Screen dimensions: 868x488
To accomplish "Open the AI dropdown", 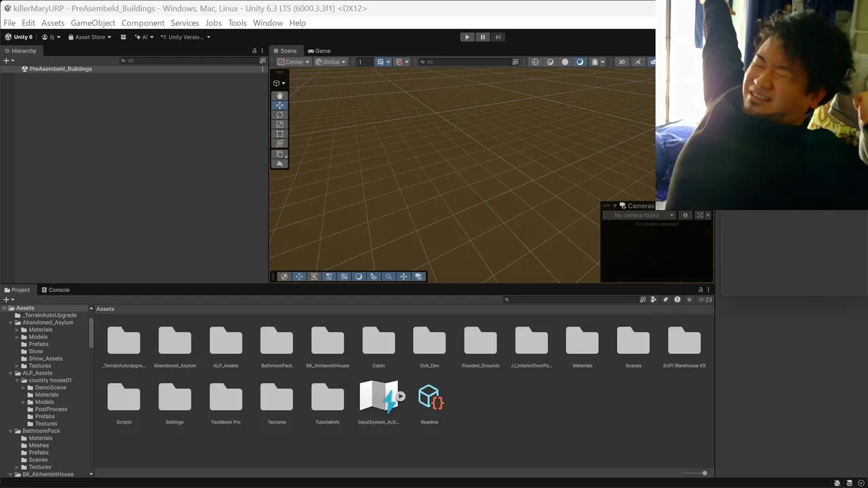I will coord(144,37).
